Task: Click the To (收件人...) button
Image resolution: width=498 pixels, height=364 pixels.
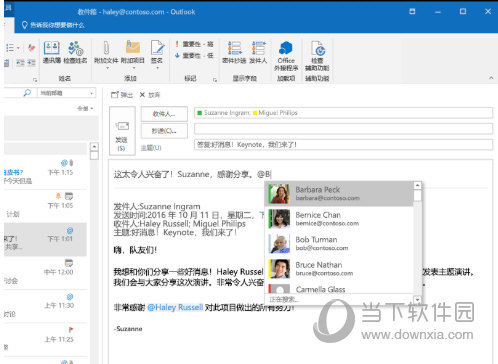Action: point(164,114)
